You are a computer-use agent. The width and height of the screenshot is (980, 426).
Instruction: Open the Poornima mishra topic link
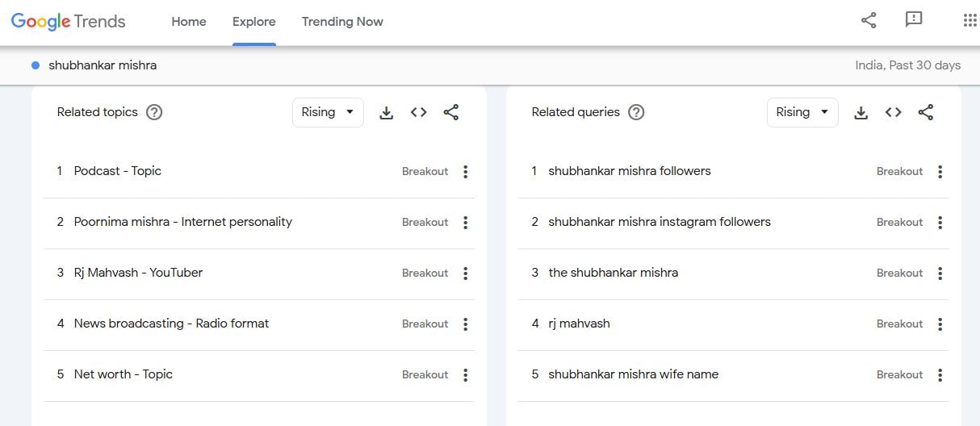(182, 222)
